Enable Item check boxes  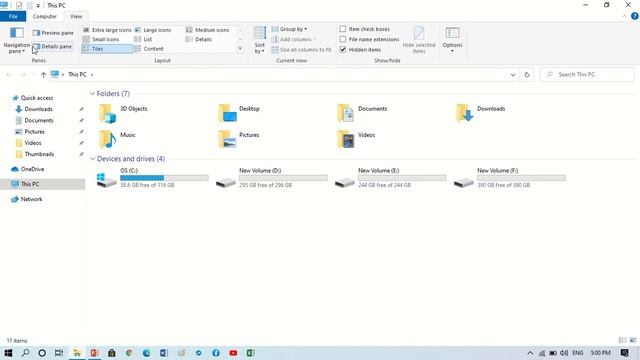(343, 29)
